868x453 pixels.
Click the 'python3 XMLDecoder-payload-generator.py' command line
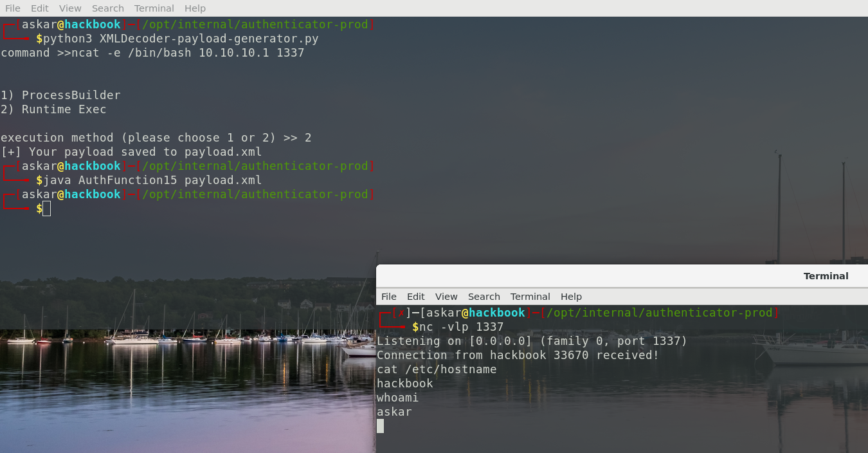coord(181,39)
